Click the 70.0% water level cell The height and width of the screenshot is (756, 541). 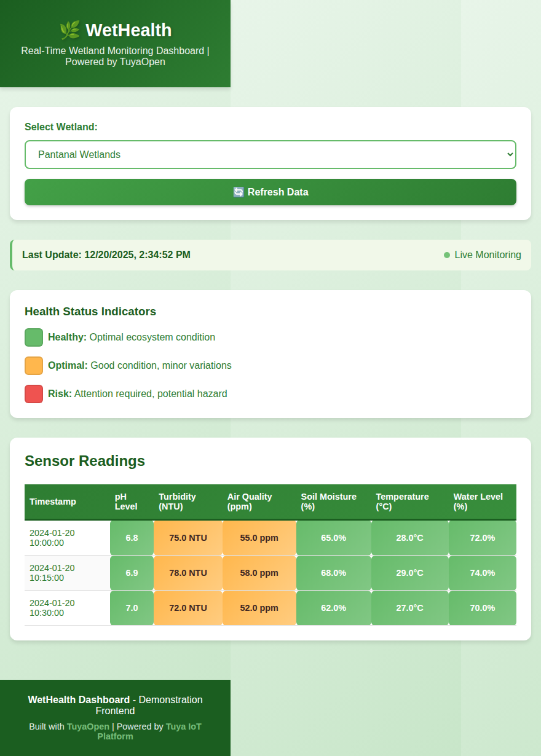tap(483, 608)
